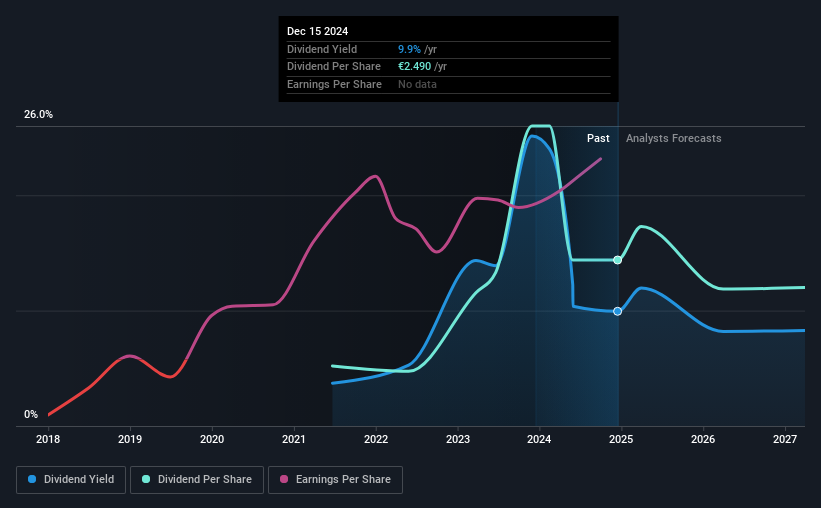This screenshot has width=821, height=508.
Task: Click the 2021 x-axis label
Action: pos(294,439)
